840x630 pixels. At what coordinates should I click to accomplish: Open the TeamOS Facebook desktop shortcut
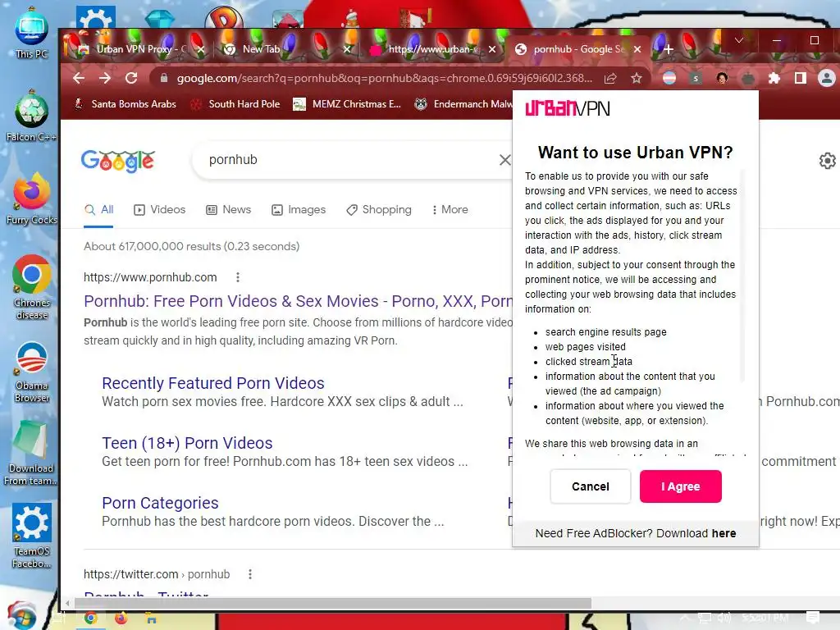32,536
